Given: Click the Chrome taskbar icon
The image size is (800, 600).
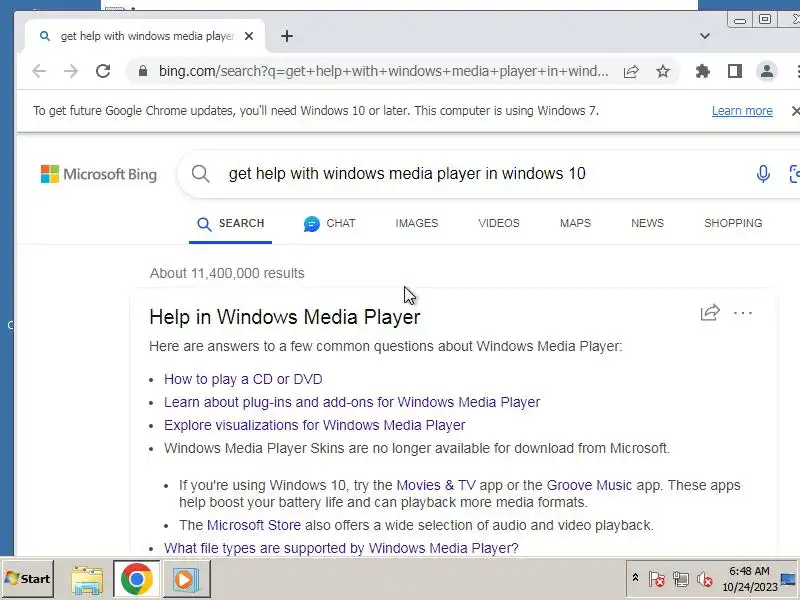Looking at the screenshot, I should click(136, 579).
